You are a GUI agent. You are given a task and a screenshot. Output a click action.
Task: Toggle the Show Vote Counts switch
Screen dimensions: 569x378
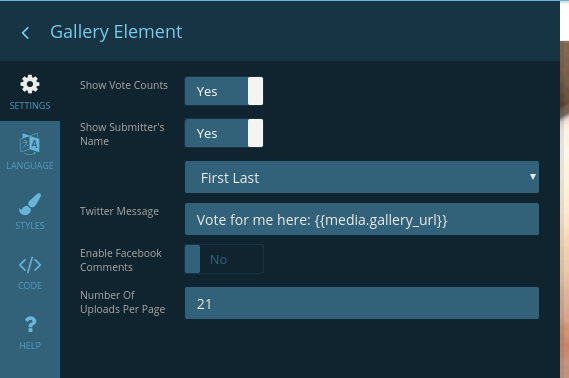coord(224,91)
